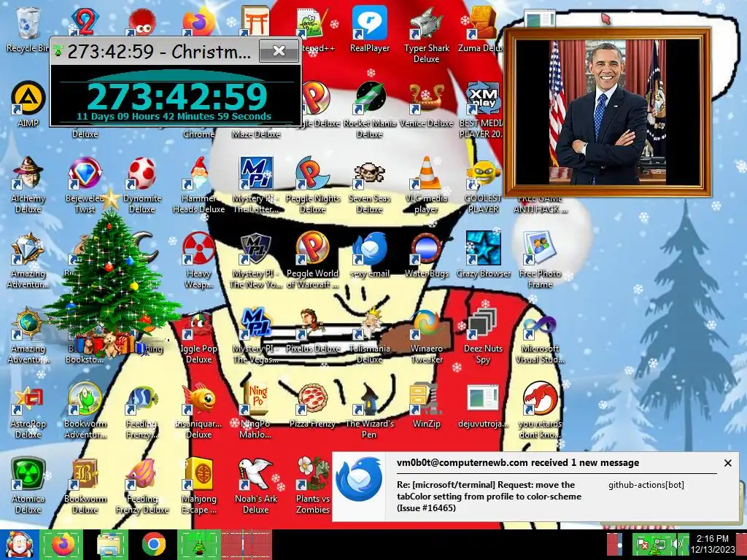Launch Water Bugs desktop icon
Screen dimensions: 747x560
(x=426, y=255)
